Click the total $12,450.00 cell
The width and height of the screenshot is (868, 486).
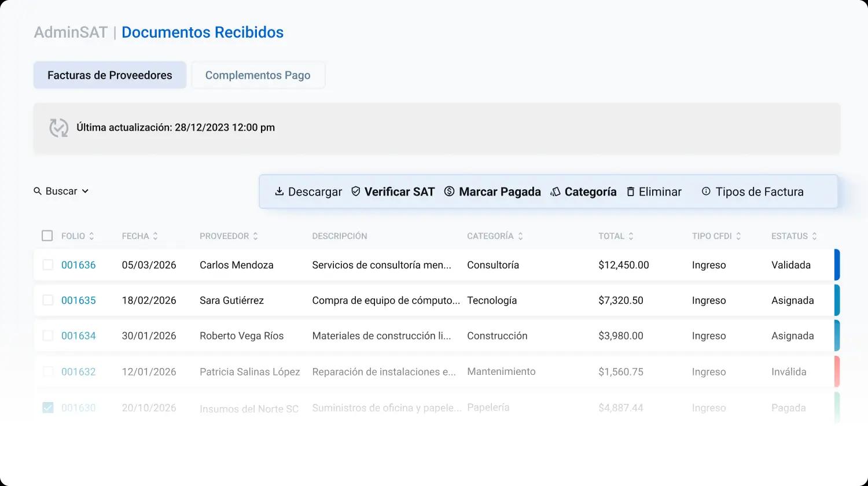624,265
